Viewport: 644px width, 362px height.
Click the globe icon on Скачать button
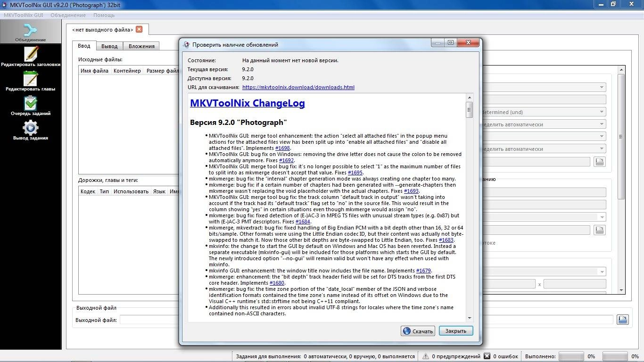point(407,331)
